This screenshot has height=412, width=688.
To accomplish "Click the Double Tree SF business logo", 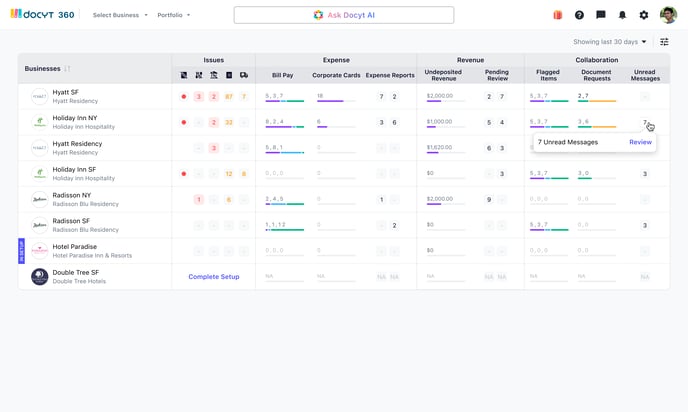I will [39, 277].
